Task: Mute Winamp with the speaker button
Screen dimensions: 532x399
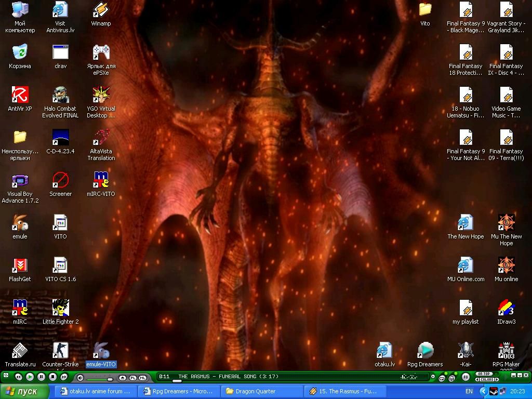Action: (80, 378)
